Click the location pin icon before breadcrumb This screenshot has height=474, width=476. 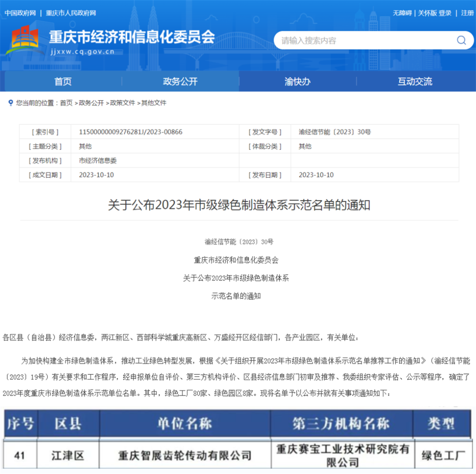point(10,103)
